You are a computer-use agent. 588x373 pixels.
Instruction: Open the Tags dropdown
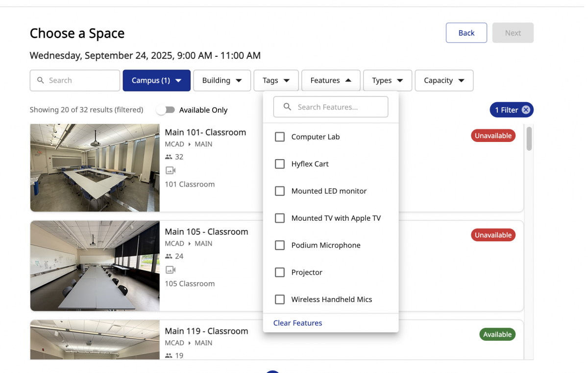click(276, 80)
